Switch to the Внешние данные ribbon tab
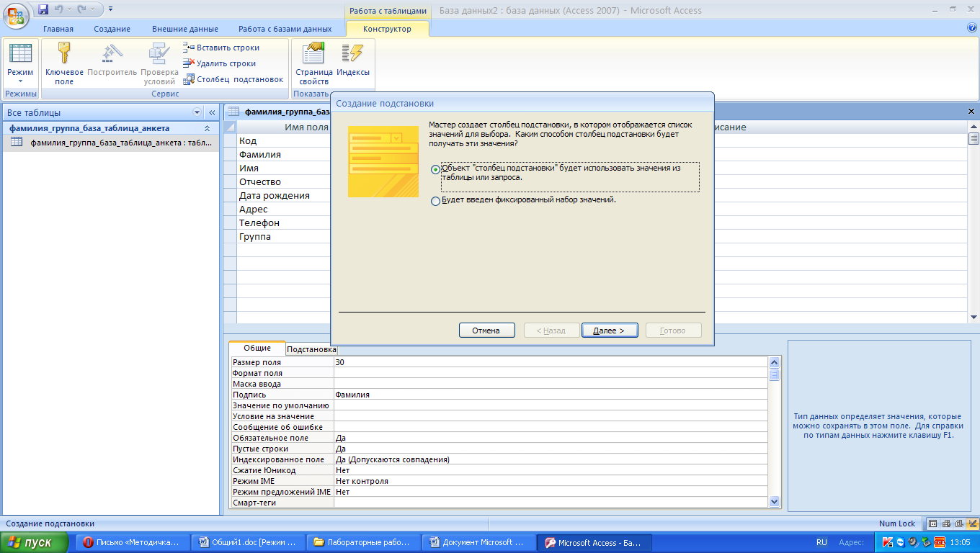The image size is (980, 553). (185, 29)
